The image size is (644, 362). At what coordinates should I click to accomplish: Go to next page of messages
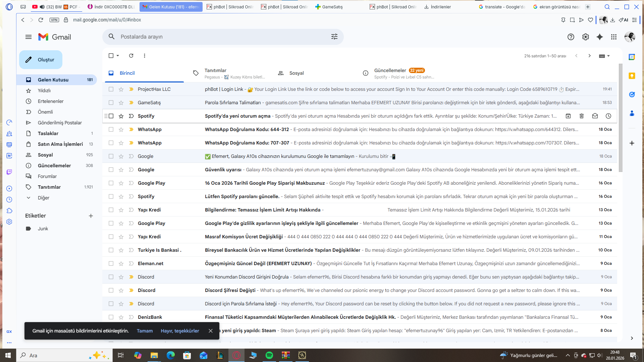click(x=590, y=56)
